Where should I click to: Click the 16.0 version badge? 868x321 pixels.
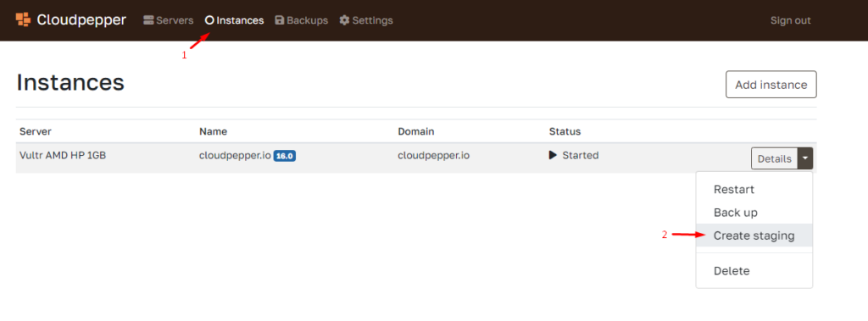[x=285, y=156]
